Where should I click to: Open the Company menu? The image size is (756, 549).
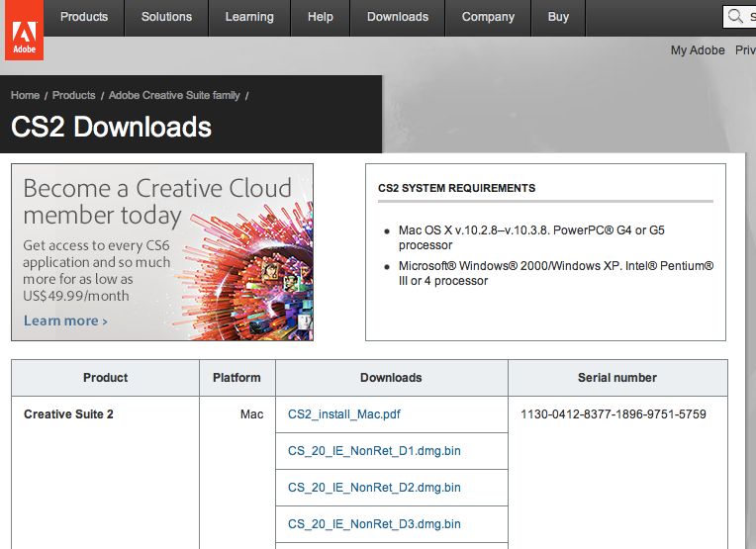coord(488,17)
